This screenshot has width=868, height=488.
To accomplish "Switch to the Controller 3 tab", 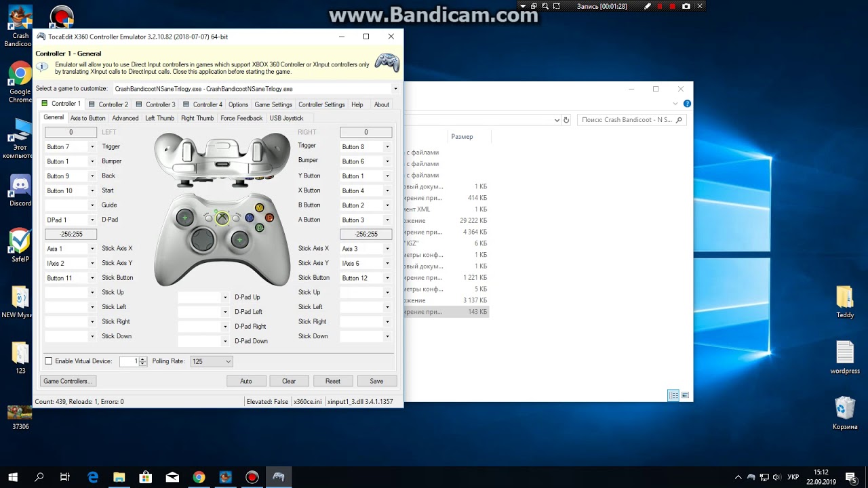I will (155, 104).
